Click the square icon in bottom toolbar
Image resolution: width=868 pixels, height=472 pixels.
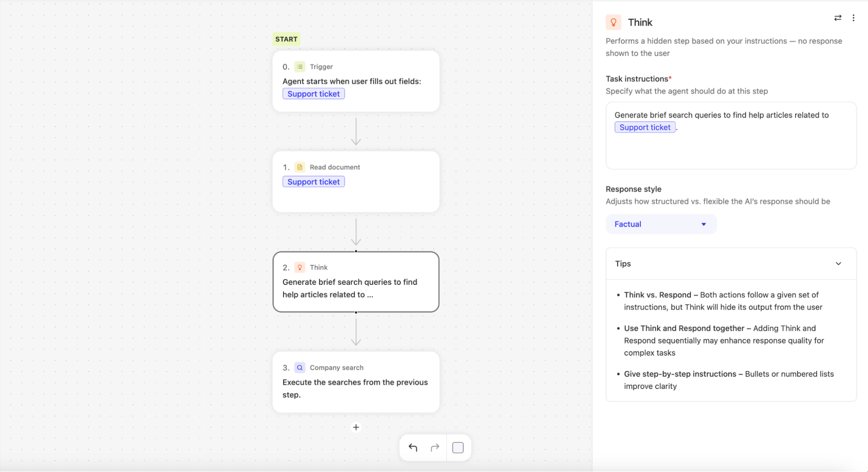(x=458, y=448)
